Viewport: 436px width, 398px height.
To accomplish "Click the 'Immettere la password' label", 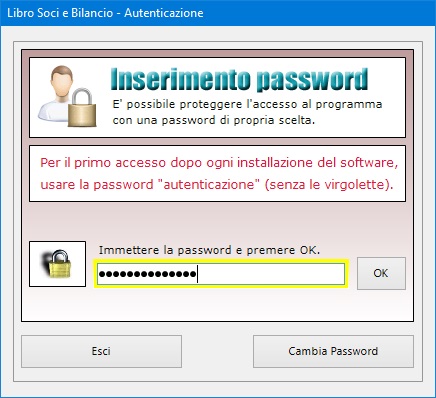I will click(x=209, y=250).
